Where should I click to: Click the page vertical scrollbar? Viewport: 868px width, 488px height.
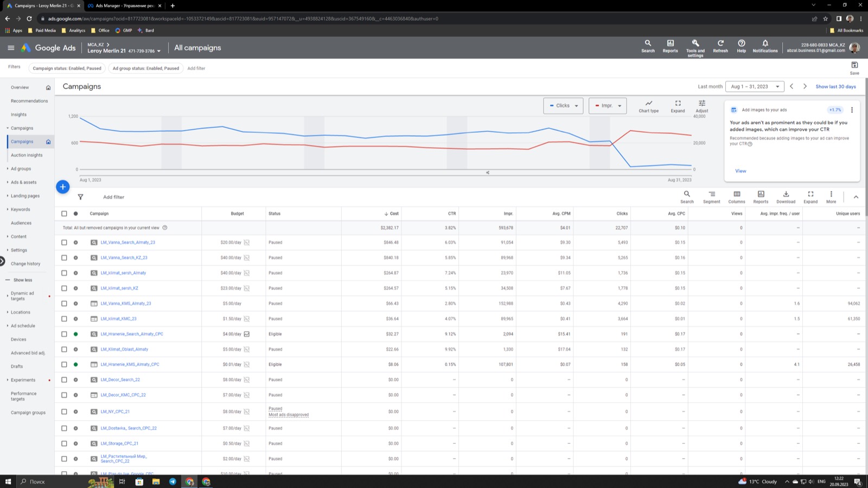[x=866, y=147]
